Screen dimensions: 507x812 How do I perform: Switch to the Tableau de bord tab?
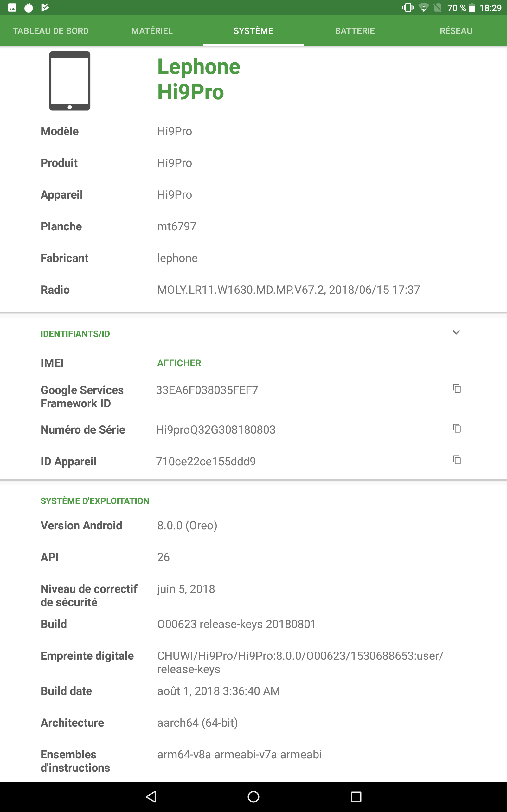point(51,31)
